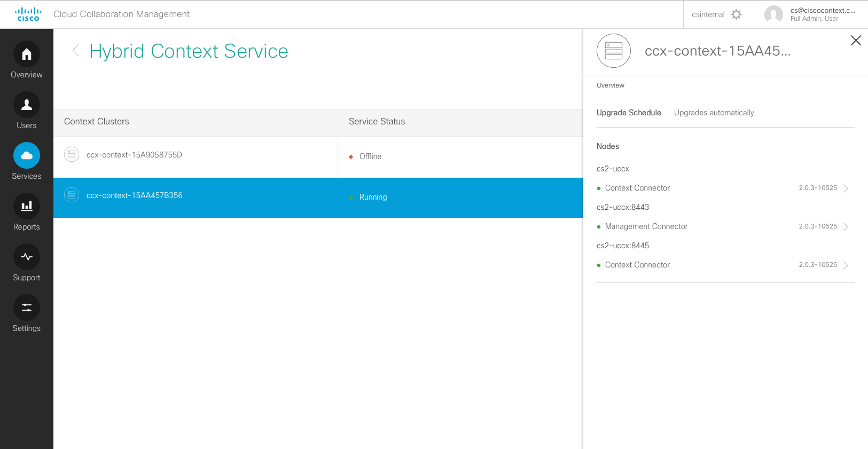
Task: Select cluster ccx-context-15A9058755D
Action: click(x=134, y=155)
